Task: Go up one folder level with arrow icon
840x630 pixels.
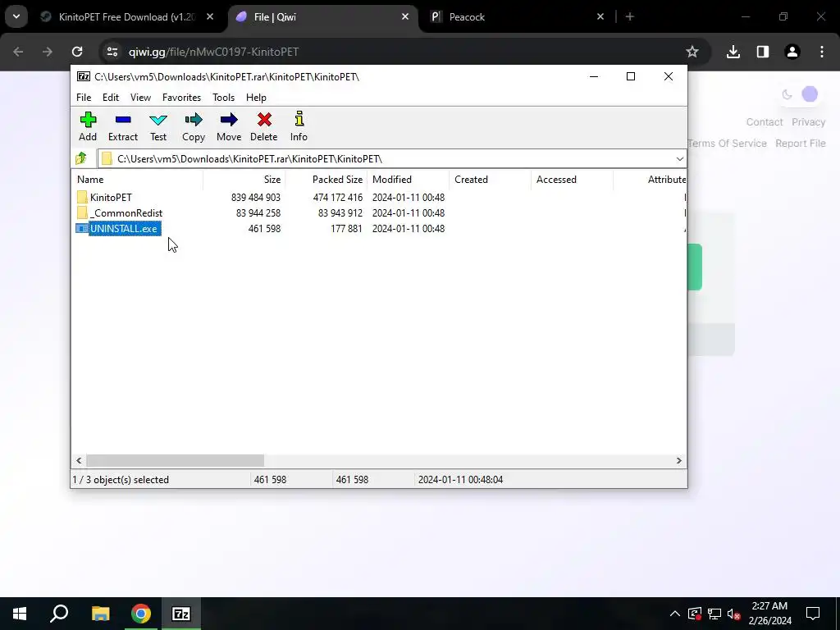Action: (81, 158)
